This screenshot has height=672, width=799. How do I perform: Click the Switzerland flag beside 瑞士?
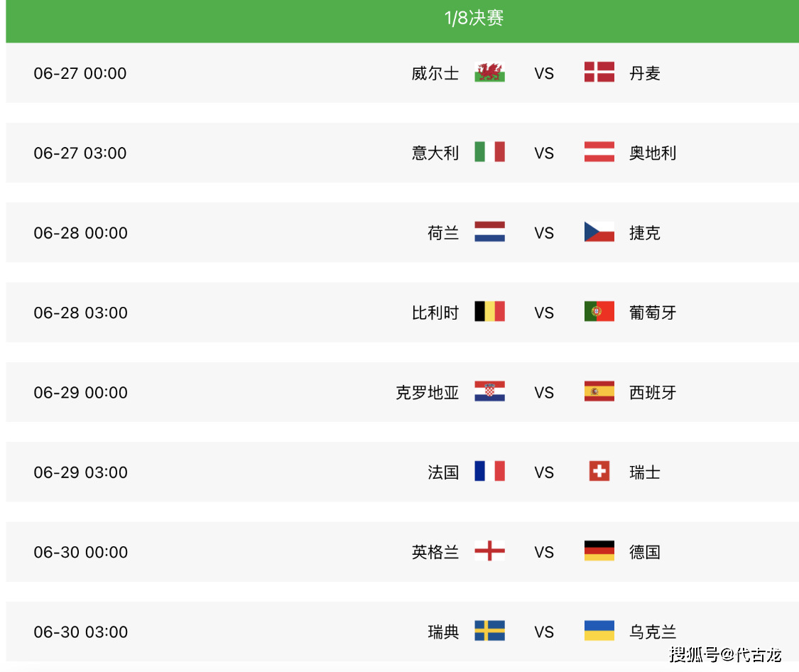[599, 471]
